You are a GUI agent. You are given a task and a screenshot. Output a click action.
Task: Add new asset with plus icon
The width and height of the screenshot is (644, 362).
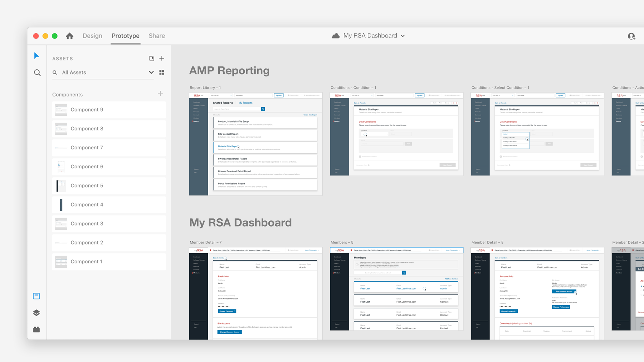pyautogui.click(x=162, y=58)
